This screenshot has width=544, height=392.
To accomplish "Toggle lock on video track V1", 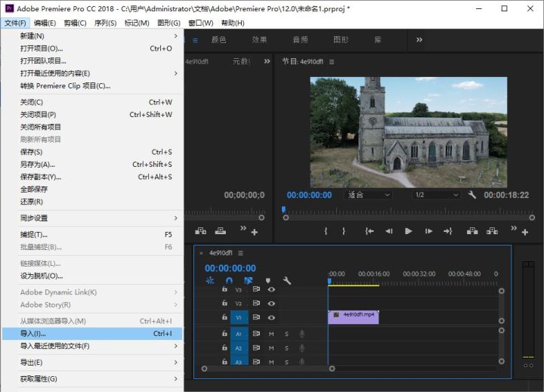I will click(x=224, y=318).
